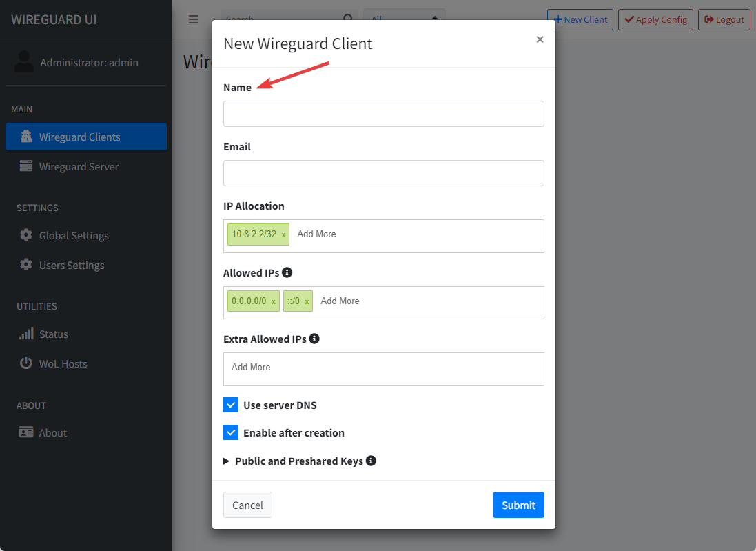Click the WIREGUARD UI brand link
The height and width of the screenshot is (551, 756).
click(x=54, y=20)
